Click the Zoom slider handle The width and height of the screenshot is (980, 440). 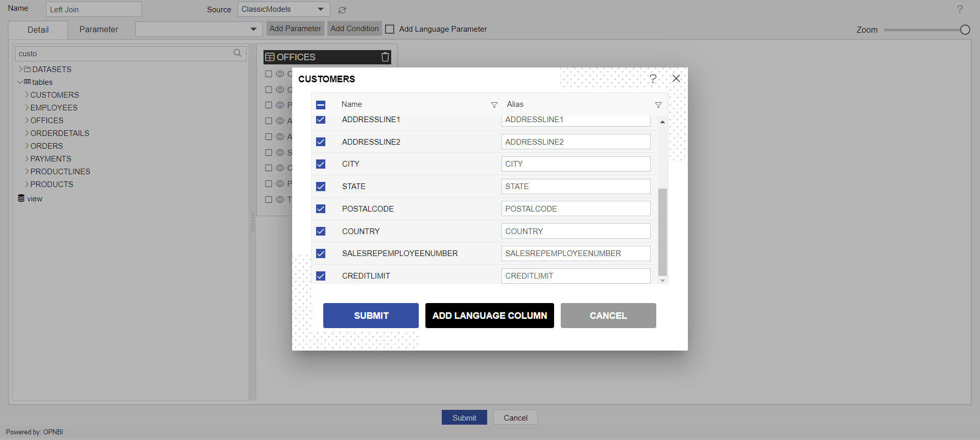pyautogui.click(x=965, y=30)
